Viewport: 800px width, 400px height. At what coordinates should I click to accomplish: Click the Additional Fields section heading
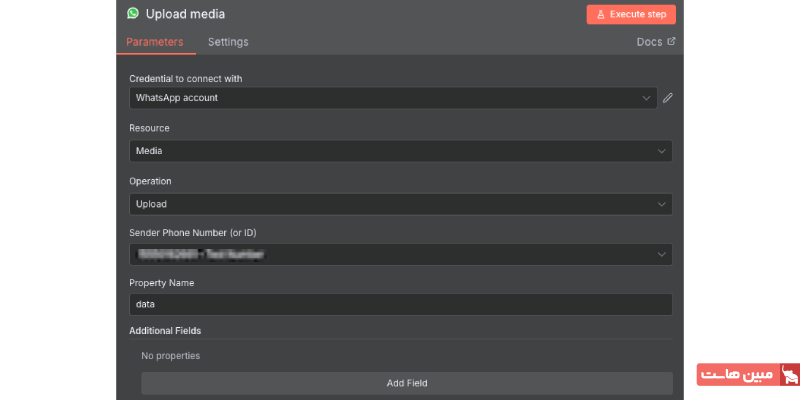pyautogui.click(x=173, y=330)
